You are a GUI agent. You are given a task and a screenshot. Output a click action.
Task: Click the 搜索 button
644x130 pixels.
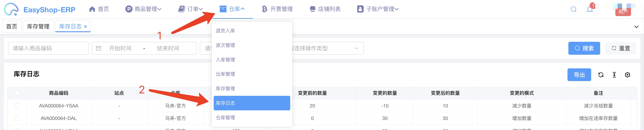584,48
